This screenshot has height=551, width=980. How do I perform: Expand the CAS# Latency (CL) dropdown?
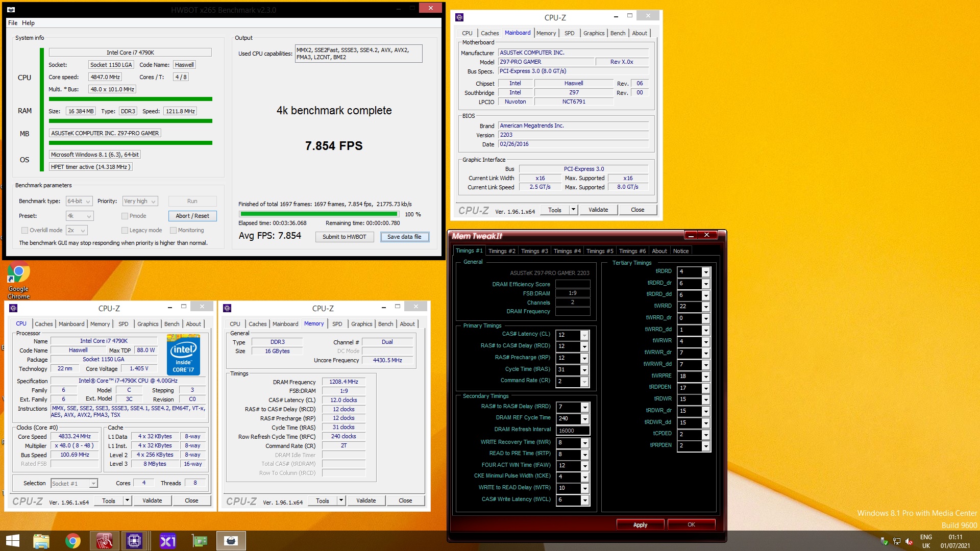click(x=584, y=335)
